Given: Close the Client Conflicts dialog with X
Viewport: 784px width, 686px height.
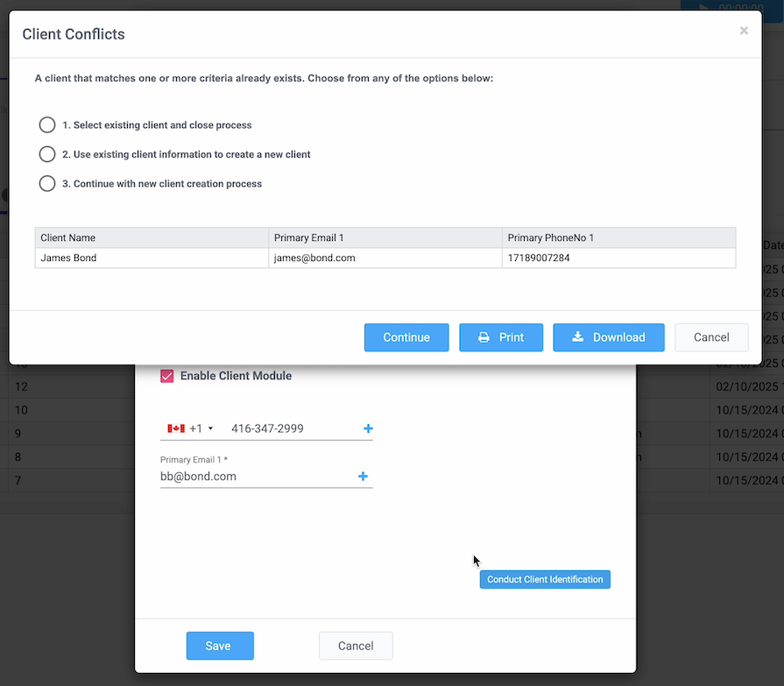Looking at the screenshot, I should 744,31.
